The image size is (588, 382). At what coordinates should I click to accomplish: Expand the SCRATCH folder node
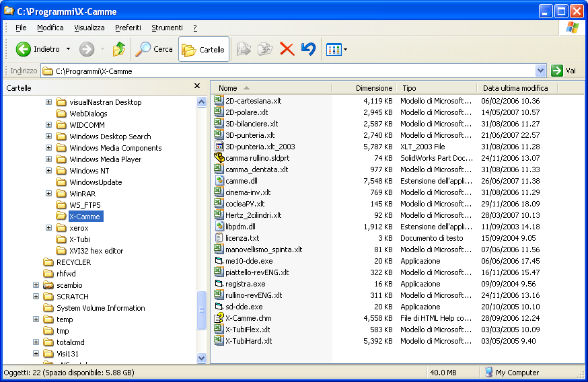coord(36,297)
